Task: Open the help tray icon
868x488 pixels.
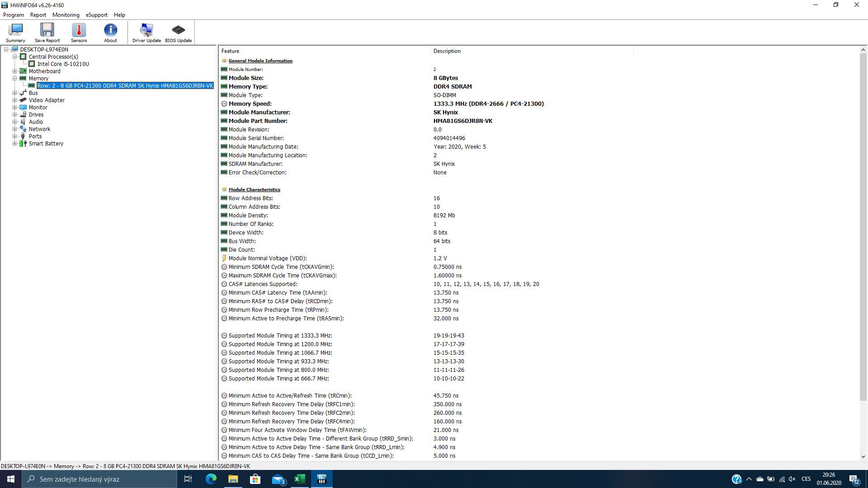Action: [736, 479]
